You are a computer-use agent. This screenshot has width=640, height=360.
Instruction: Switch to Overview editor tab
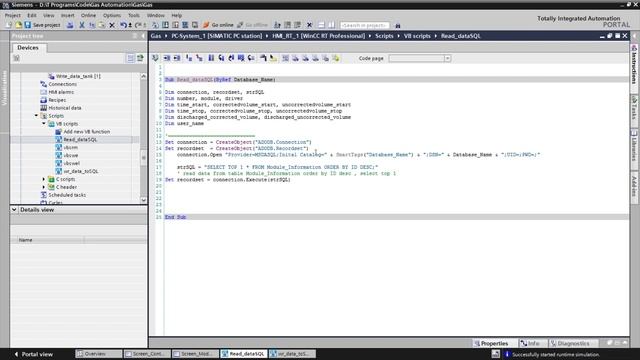[x=98, y=354]
